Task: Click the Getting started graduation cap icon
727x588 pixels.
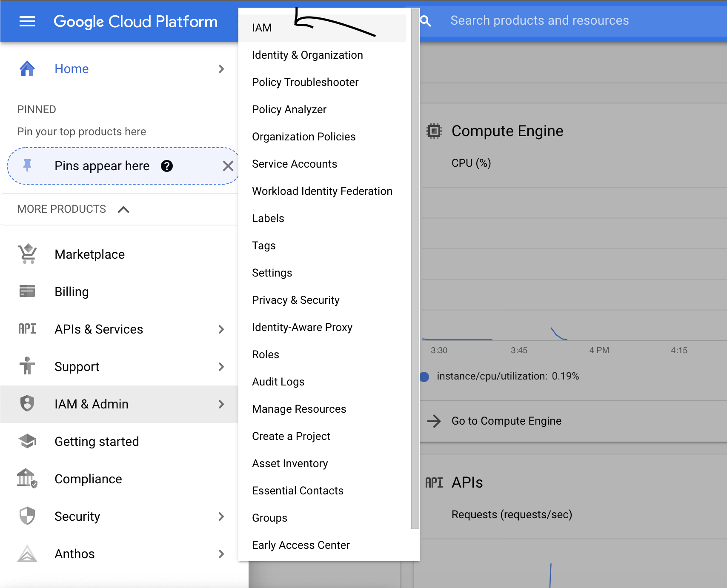Action: 27,441
